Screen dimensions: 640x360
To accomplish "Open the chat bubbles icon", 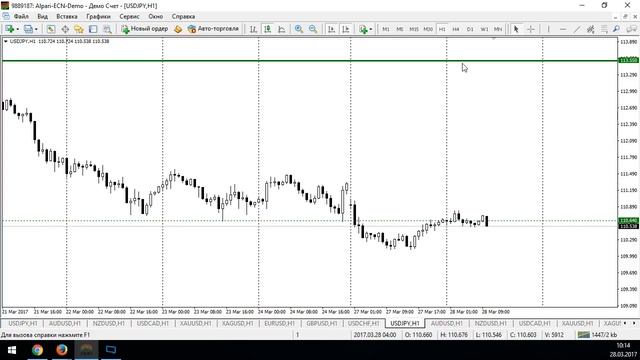I will point(632,29).
